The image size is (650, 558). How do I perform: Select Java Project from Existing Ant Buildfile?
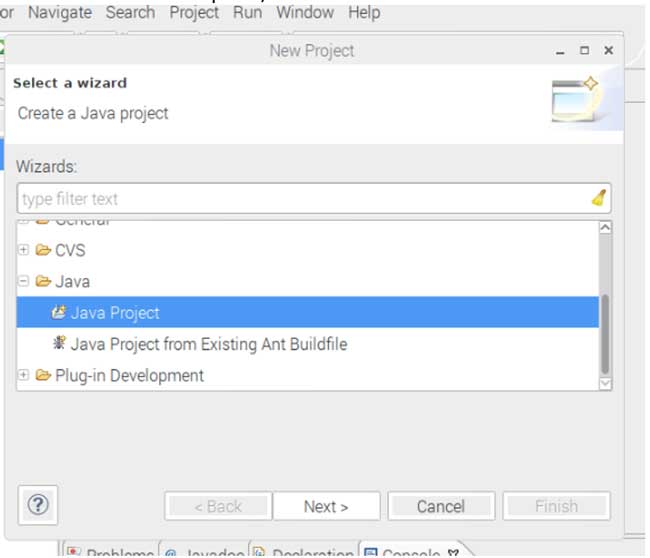coord(208,344)
